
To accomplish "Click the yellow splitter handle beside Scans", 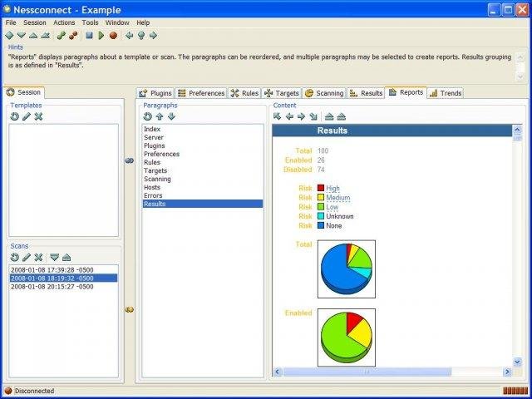I will pos(130,309).
